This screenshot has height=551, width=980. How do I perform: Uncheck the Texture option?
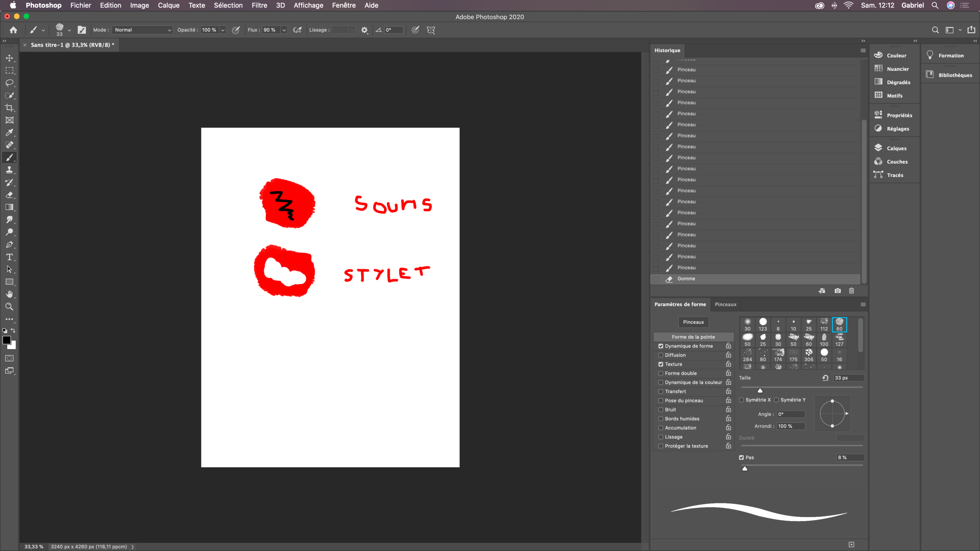(661, 364)
